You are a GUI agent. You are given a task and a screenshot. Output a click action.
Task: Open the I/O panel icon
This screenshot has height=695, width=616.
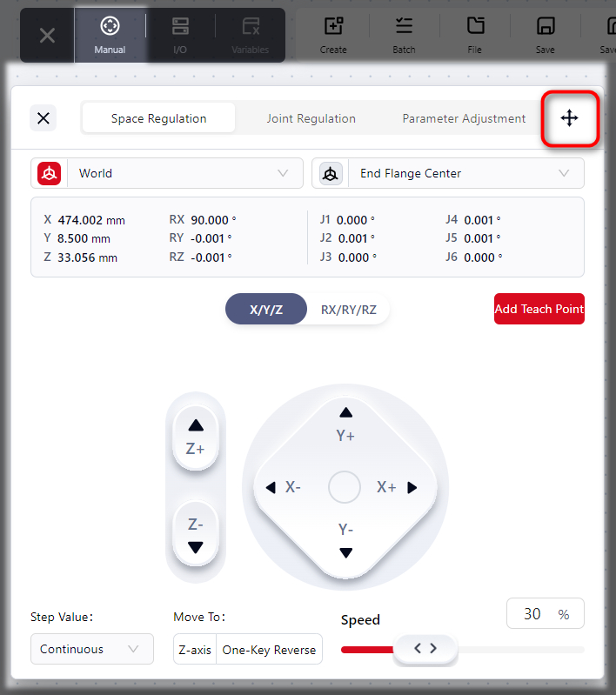(x=180, y=26)
